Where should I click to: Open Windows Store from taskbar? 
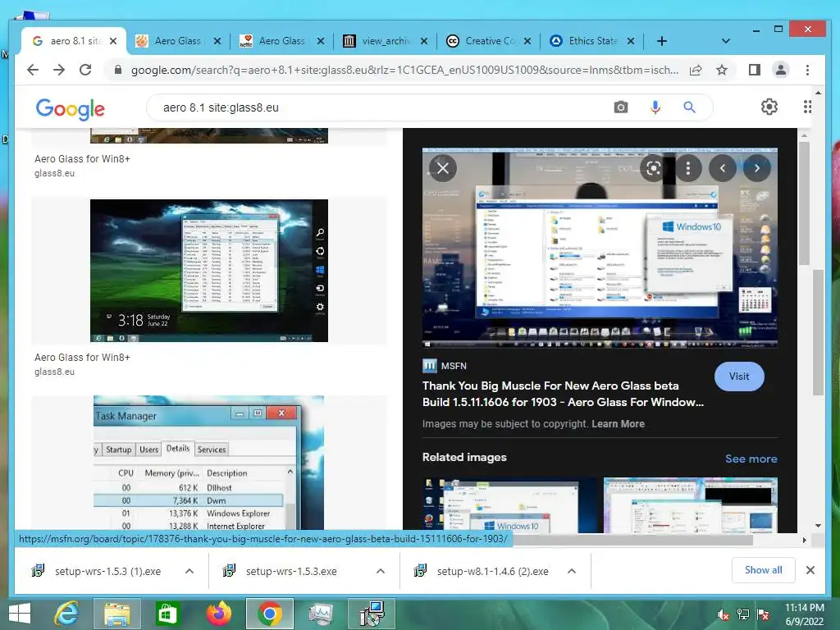click(167, 614)
